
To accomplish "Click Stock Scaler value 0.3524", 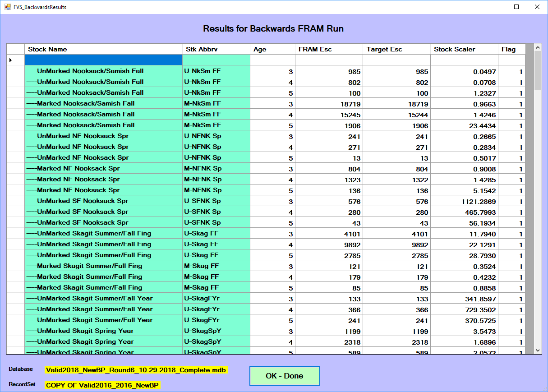I will click(484, 266).
